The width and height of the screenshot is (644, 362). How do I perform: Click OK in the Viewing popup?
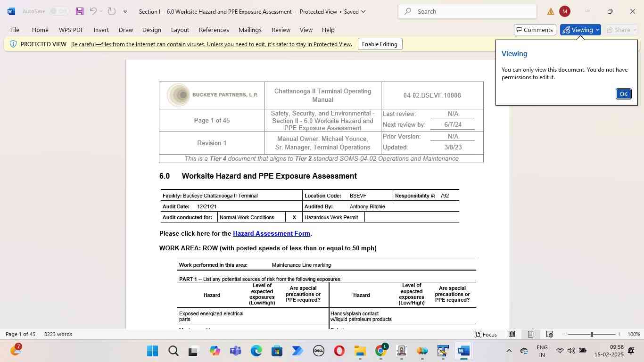click(623, 94)
